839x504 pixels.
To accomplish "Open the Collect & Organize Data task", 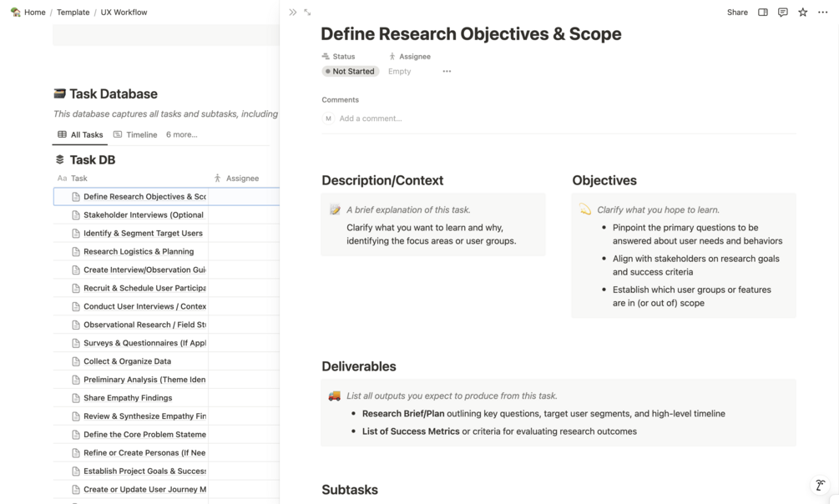I will [x=127, y=361].
